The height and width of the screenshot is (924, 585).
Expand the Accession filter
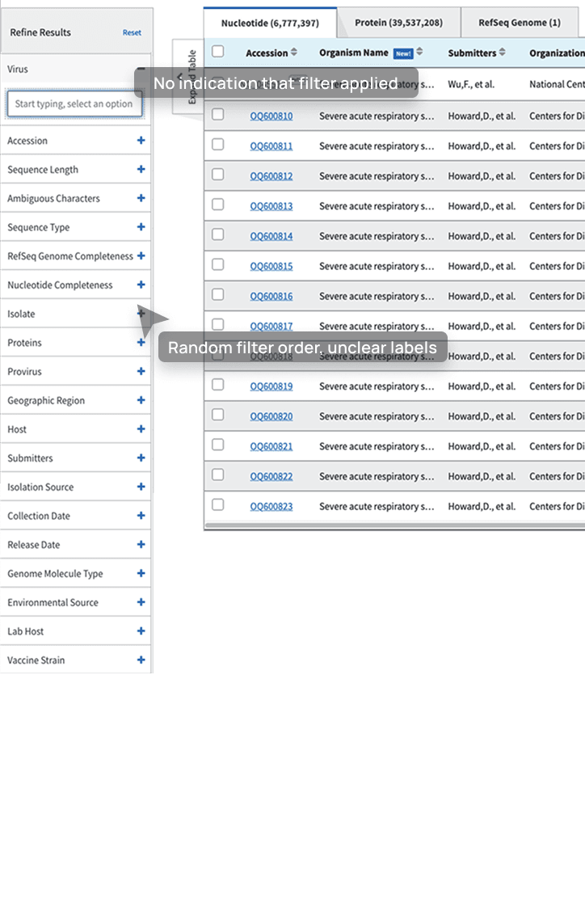pyautogui.click(x=141, y=140)
